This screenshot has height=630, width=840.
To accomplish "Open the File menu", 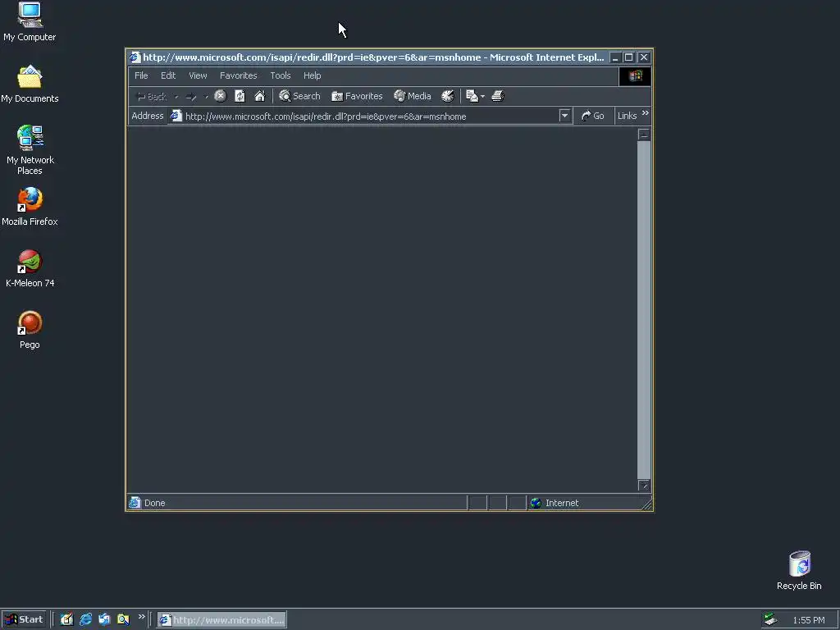I will click(x=141, y=75).
